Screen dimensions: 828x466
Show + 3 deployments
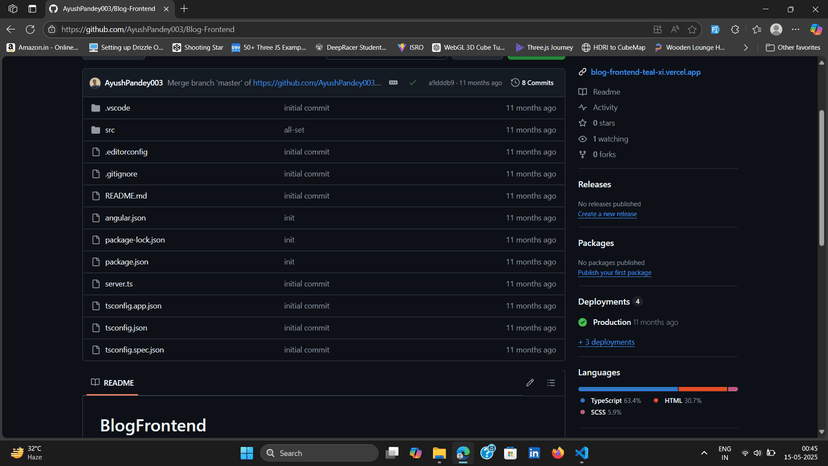pos(606,342)
